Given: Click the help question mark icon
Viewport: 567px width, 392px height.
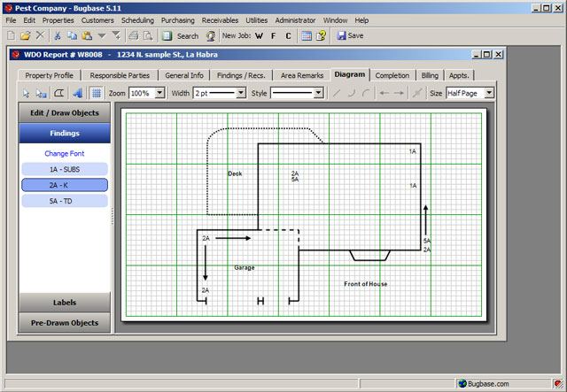Looking at the screenshot, I should [321, 36].
